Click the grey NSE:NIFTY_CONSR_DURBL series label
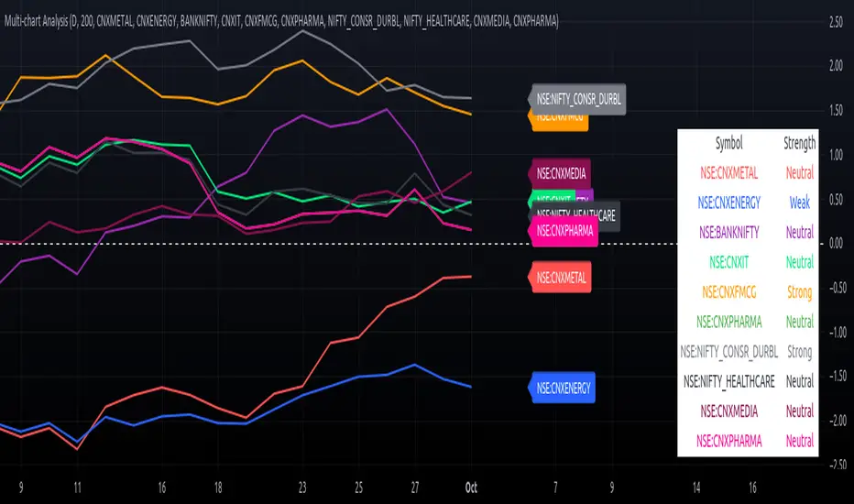The height and width of the screenshot is (504, 854). click(x=580, y=98)
